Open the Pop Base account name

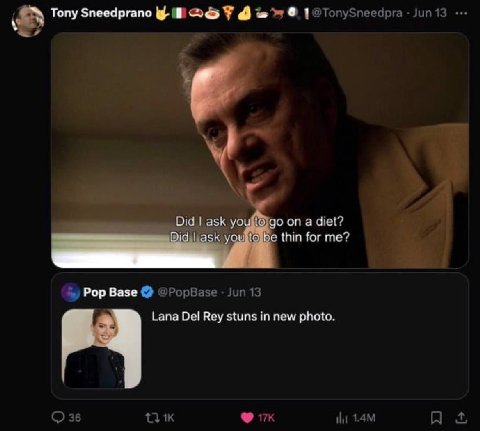pyautogui.click(x=110, y=292)
